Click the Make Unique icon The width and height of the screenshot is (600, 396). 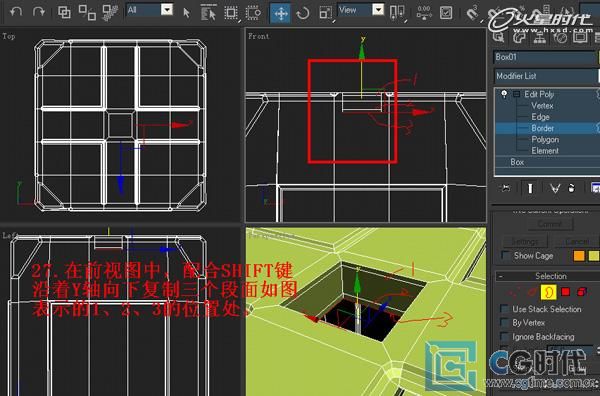[x=554, y=188]
